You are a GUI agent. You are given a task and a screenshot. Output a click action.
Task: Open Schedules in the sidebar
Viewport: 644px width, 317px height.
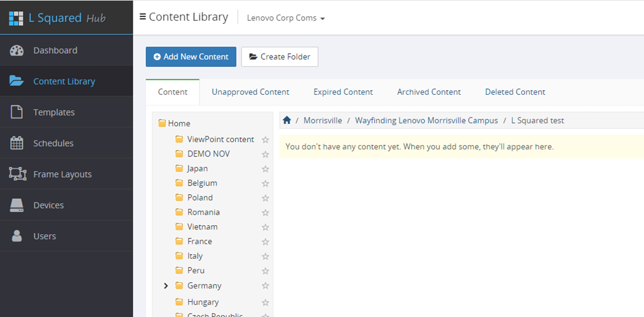tap(66, 143)
